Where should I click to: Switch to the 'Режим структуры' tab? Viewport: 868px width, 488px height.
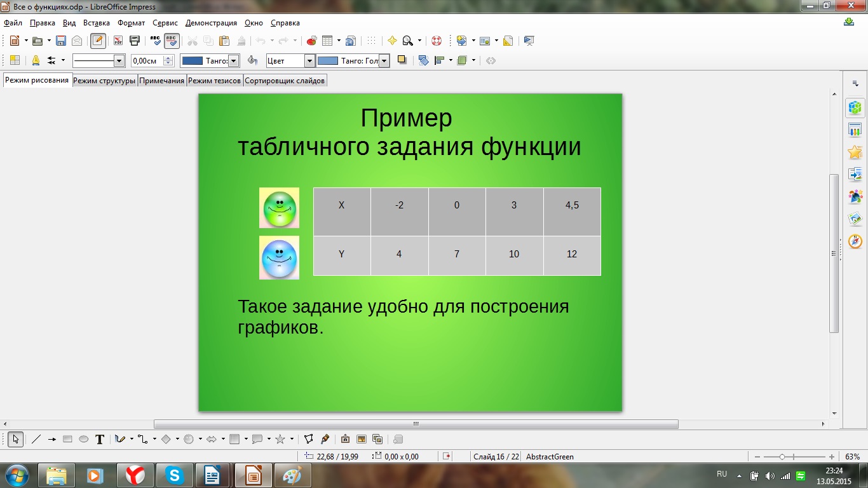(x=104, y=81)
